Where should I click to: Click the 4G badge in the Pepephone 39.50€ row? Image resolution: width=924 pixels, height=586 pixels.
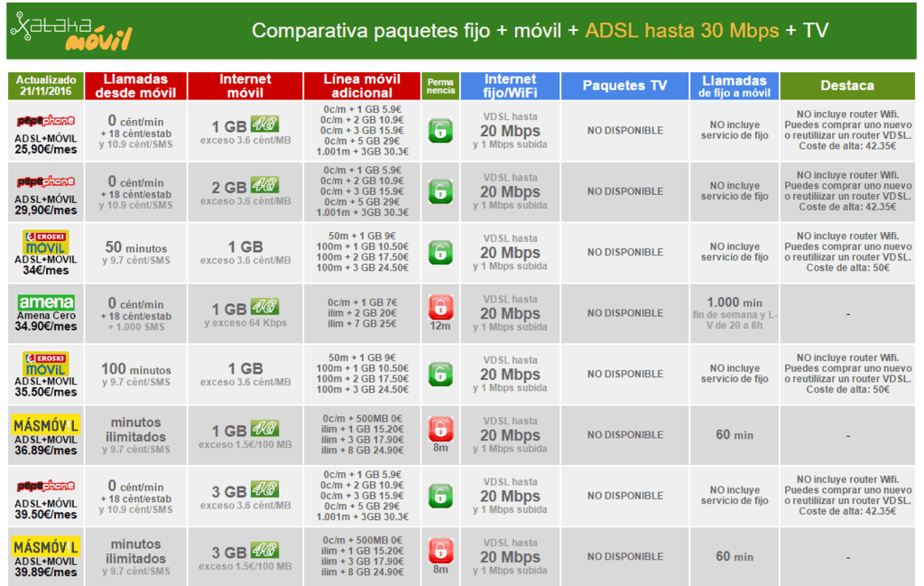point(264,490)
